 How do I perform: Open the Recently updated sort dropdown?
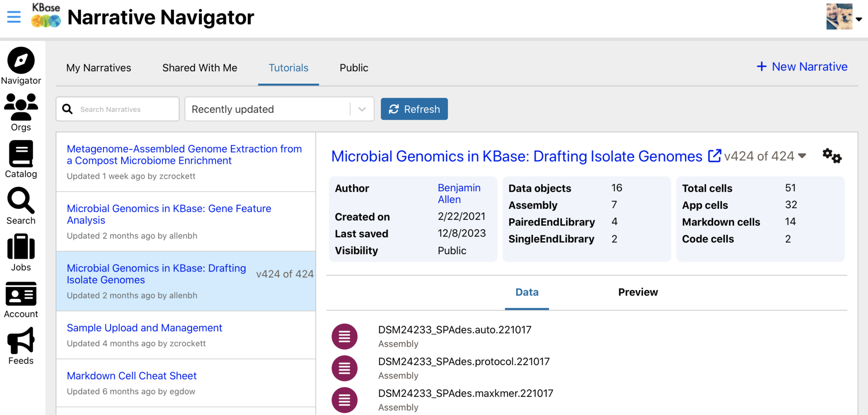pyautogui.click(x=279, y=109)
